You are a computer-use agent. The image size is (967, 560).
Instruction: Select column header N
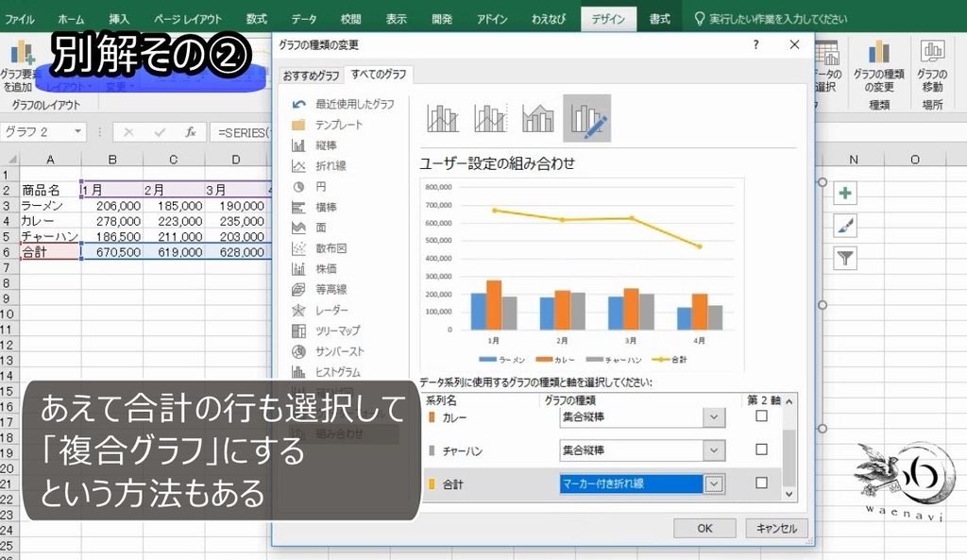854,160
